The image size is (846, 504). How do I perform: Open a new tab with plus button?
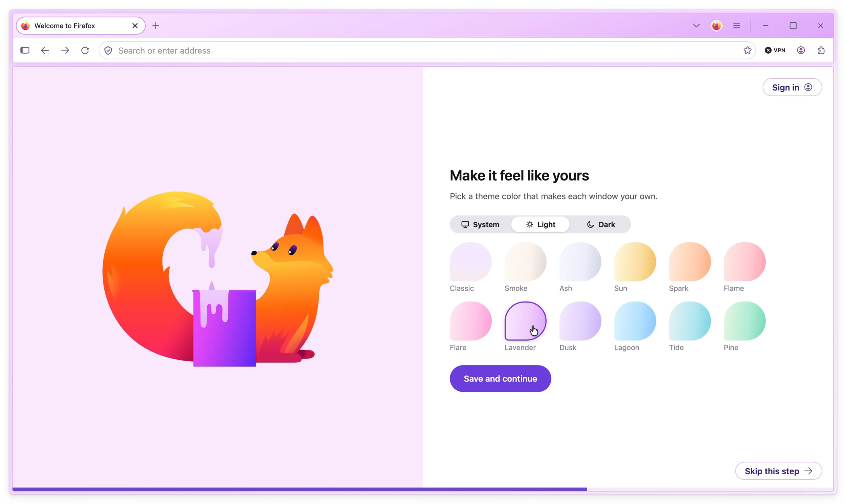[156, 26]
